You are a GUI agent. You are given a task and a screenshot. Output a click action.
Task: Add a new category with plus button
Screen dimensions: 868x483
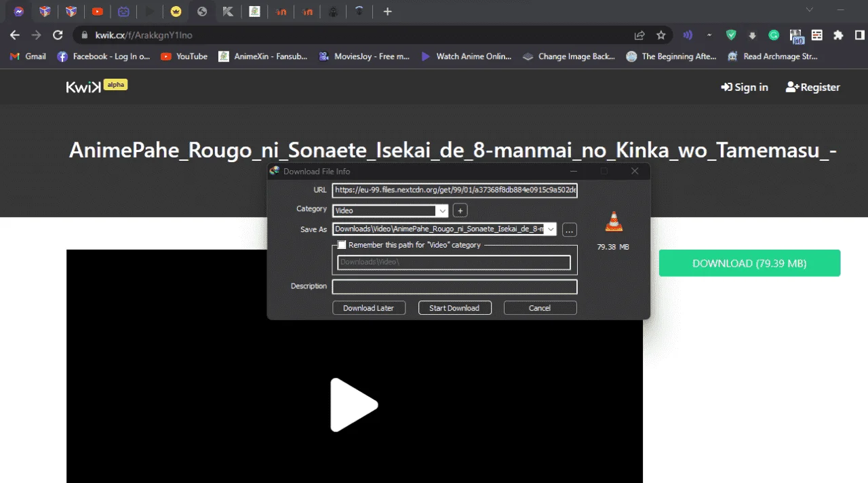[460, 210]
